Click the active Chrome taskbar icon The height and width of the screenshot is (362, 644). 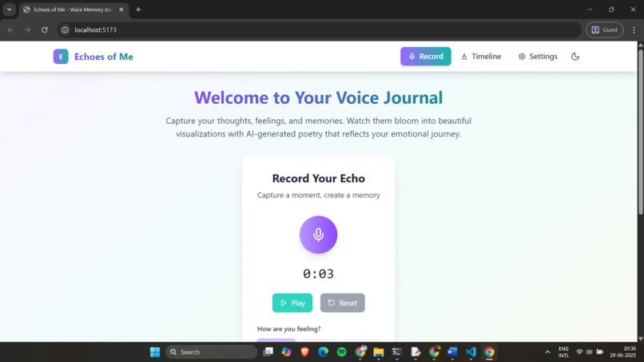(489, 352)
